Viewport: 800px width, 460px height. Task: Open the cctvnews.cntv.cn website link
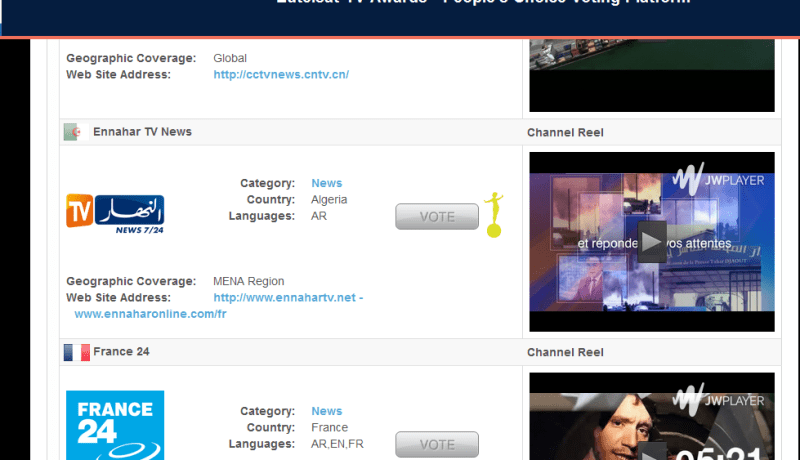click(281, 74)
